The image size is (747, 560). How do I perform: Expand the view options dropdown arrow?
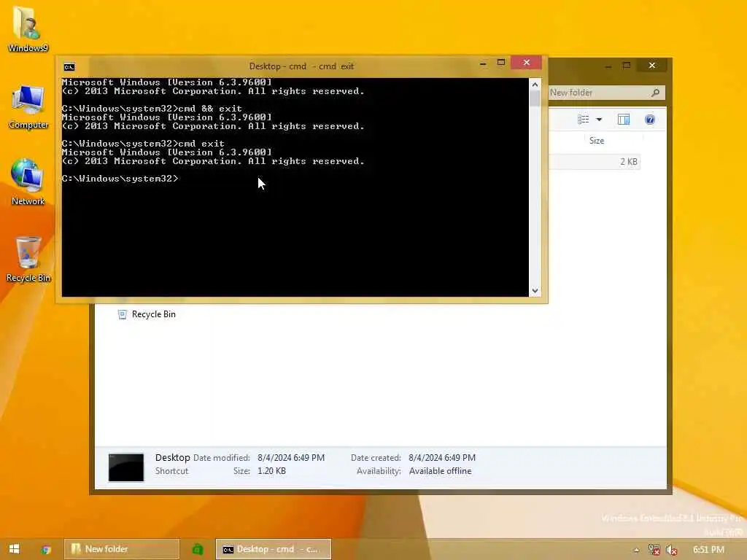599,120
